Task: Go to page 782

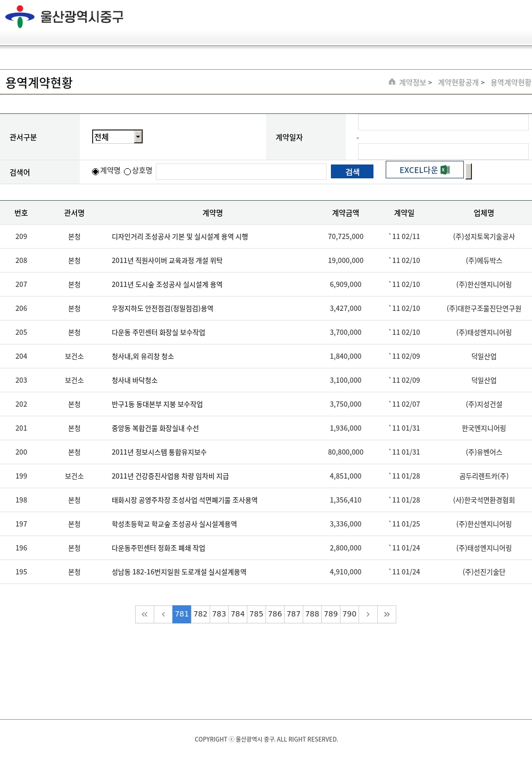Action: [201, 614]
